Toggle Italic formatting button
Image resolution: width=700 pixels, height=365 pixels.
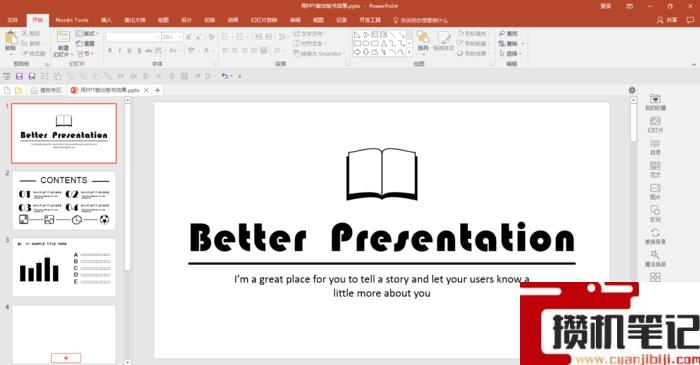tap(120, 50)
